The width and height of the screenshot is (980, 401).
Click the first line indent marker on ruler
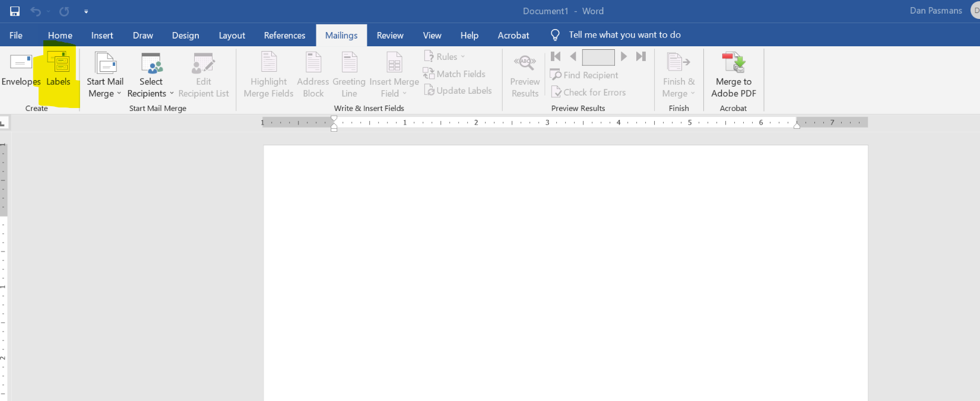[x=334, y=119]
